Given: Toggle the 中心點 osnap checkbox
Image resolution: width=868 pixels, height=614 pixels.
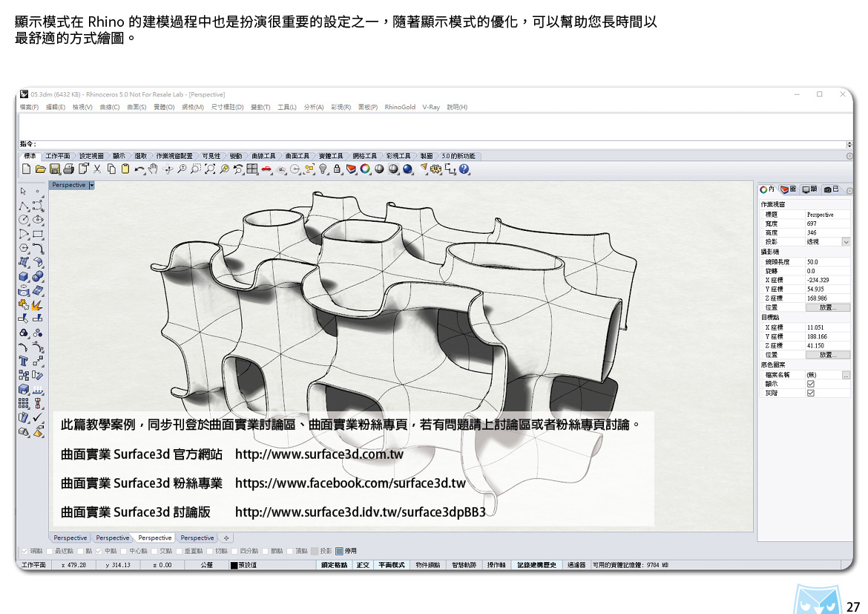Looking at the screenshot, I should 124,552.
